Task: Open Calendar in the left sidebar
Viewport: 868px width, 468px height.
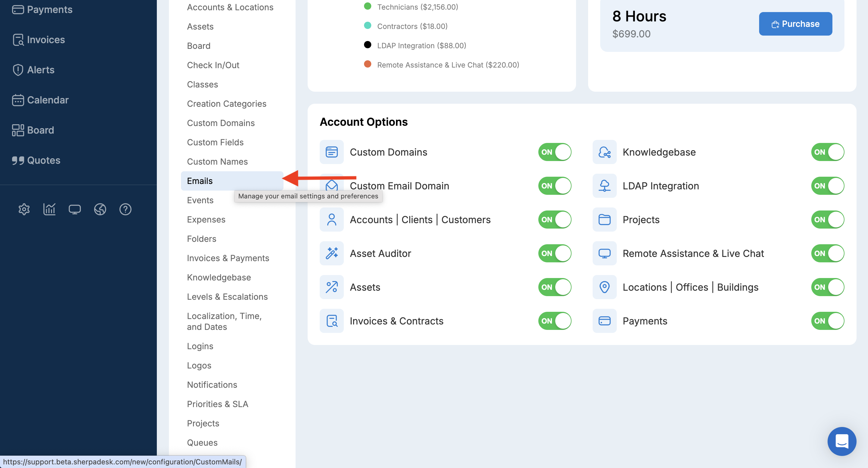Action: tap(48, 100)
